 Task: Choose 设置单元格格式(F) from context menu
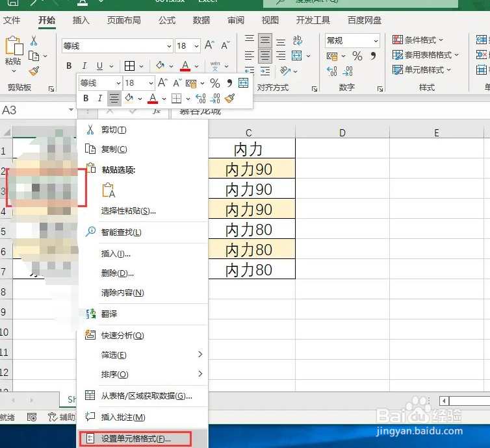pyautogui.click(x=142, y=439)
